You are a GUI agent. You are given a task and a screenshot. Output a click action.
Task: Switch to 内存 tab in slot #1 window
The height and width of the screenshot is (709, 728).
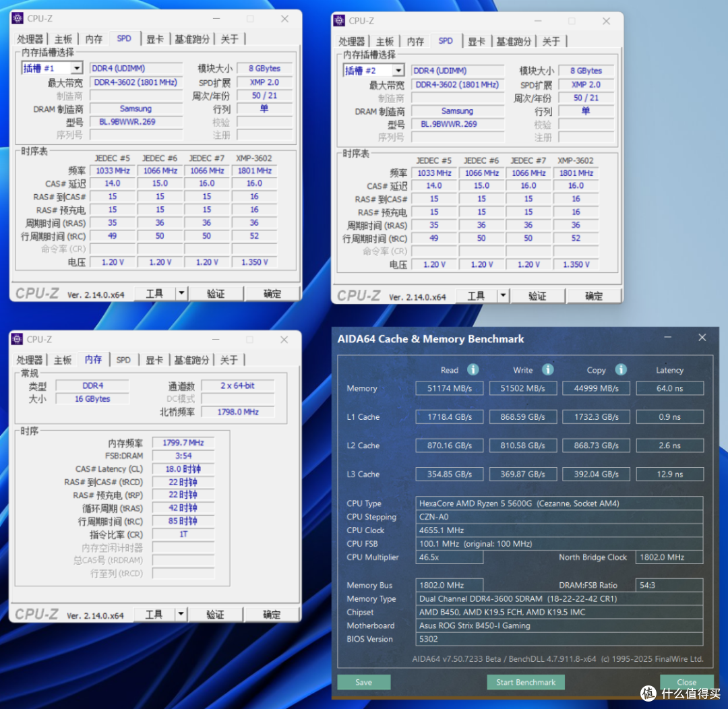pyautogui.click(x=94, y=39)
